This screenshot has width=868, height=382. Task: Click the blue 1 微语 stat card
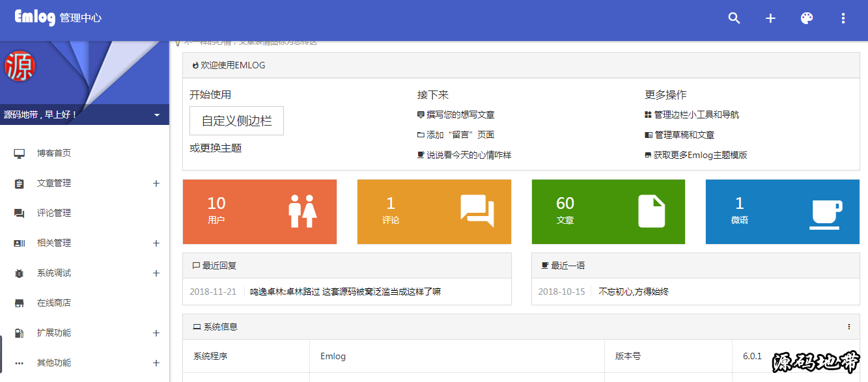pyautogui.click(x=783, y=212)
